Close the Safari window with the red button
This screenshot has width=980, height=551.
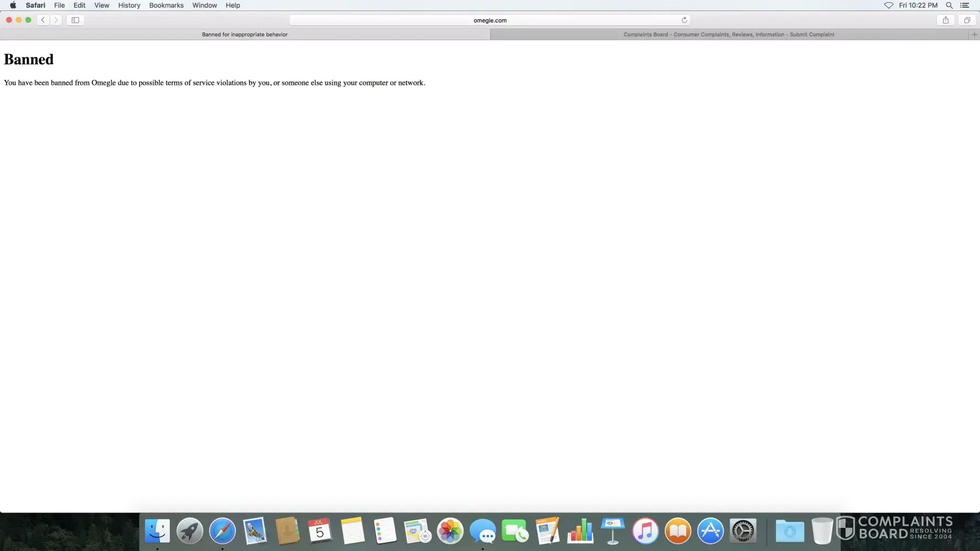(9, 20)
